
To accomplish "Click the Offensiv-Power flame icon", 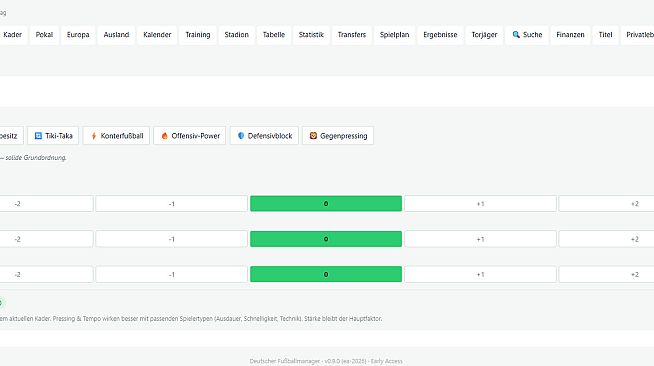I will (165, 136).
